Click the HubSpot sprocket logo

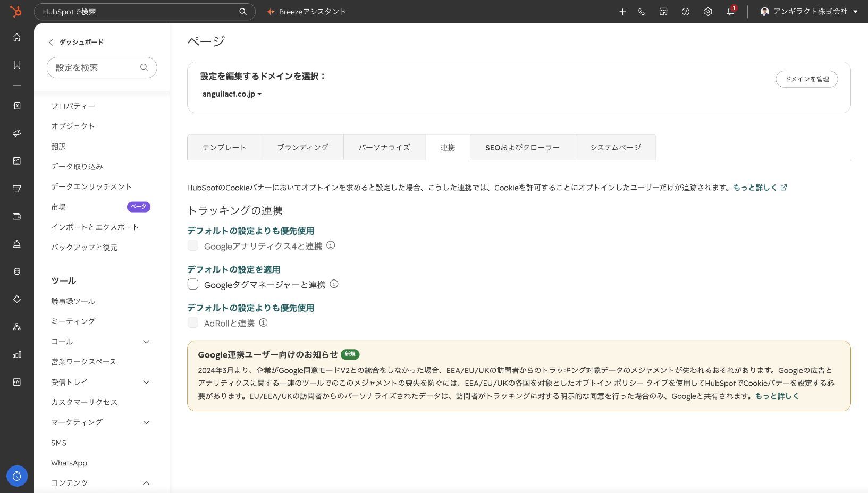coord(16,11)
